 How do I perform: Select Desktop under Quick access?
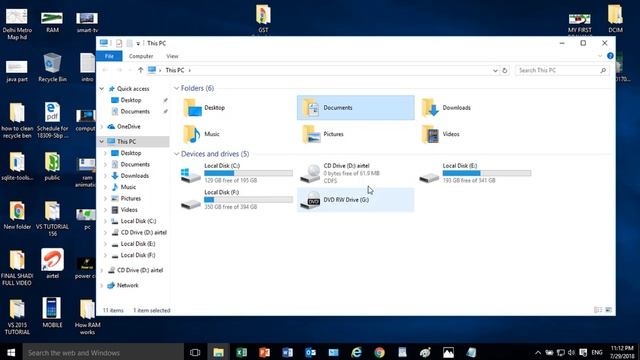(x=131, y=100)
